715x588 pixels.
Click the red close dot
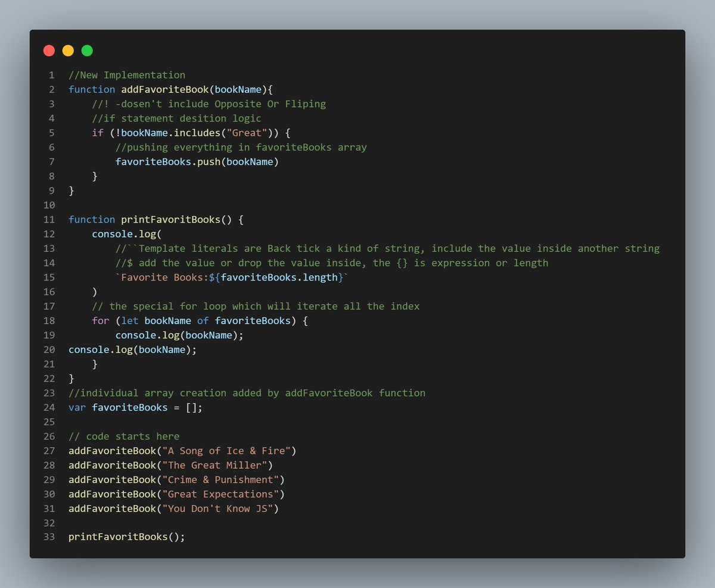(49, 51)
